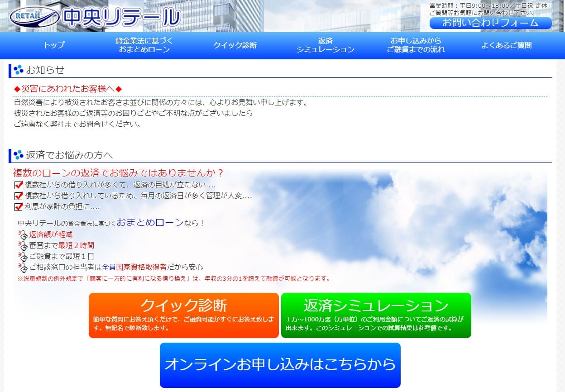Open the お申し込みからご融資までの流れ menu
This screenshot has width=565, height=392.
(x=415, y=45)
